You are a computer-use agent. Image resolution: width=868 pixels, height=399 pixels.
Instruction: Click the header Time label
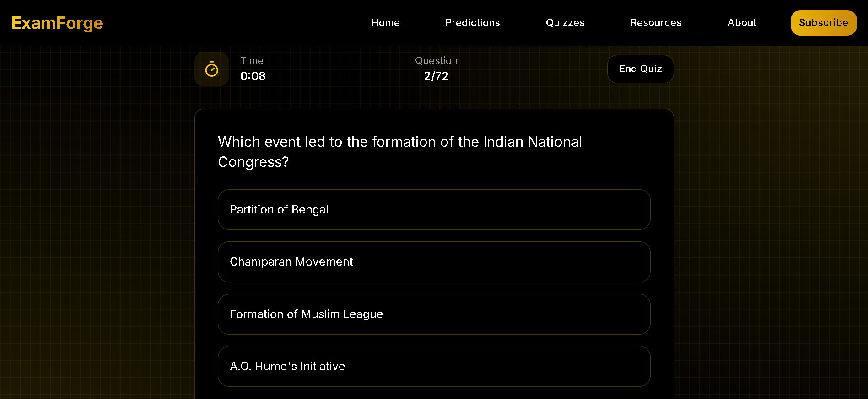pos(252,60)
